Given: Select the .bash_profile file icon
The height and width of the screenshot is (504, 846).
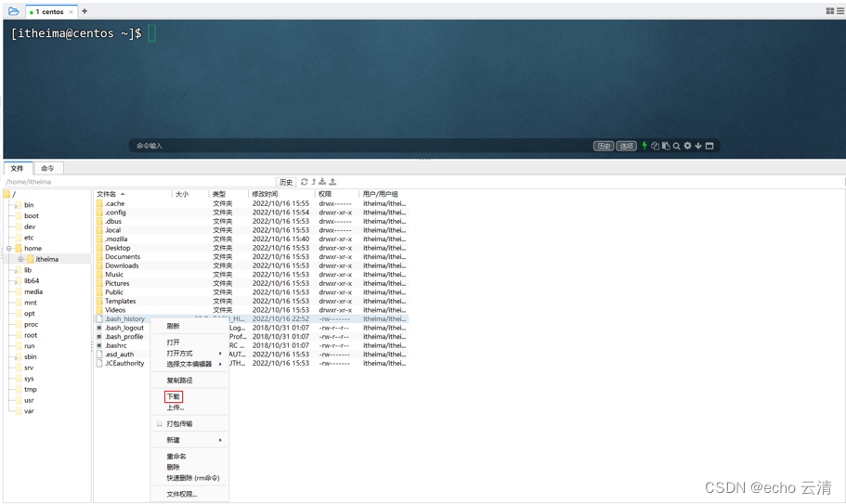Looking at the screenshot, I should click(x=99, y=336).
